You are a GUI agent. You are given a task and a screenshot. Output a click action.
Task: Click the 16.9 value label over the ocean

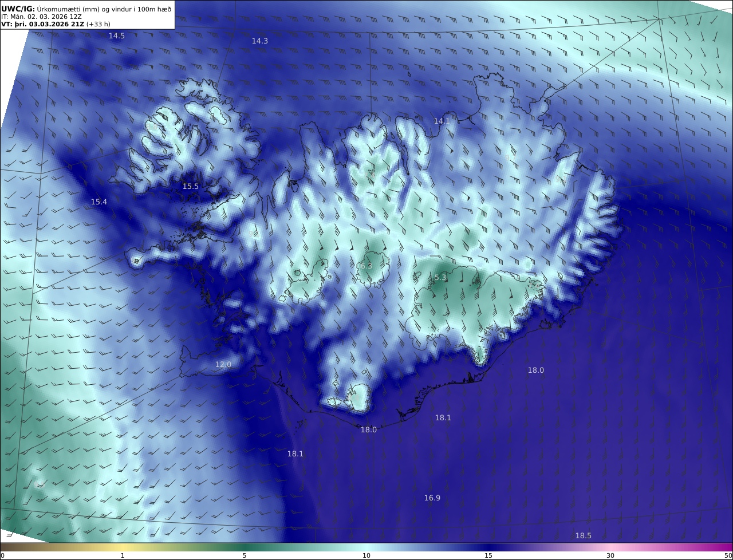click(x=432, y=498)
